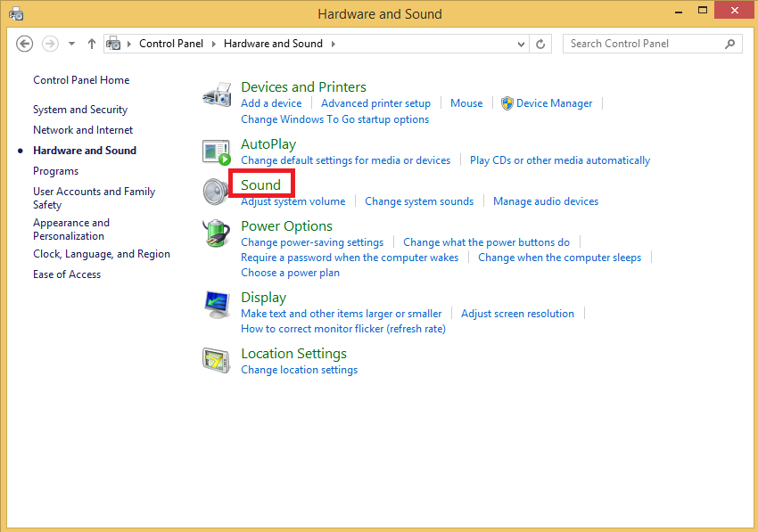Viewport: 758px width, 532px height.
Task: Open the Display heading link
Action: pos(263,298)
